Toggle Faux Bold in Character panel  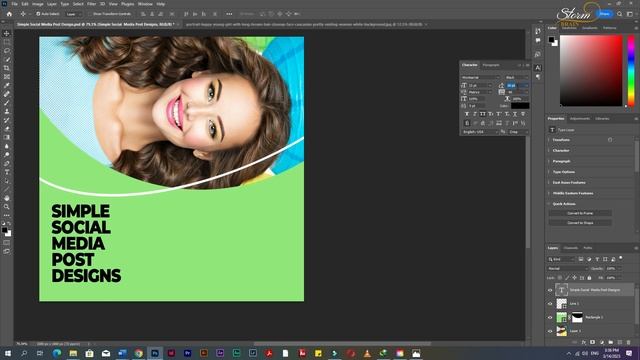point(467,114)
